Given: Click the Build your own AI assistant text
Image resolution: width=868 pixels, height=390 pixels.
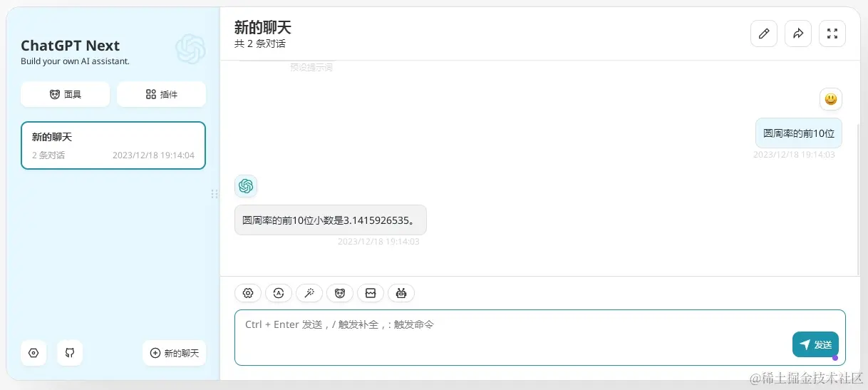Looking at the screenshot, I should click(x=76, y=61).
